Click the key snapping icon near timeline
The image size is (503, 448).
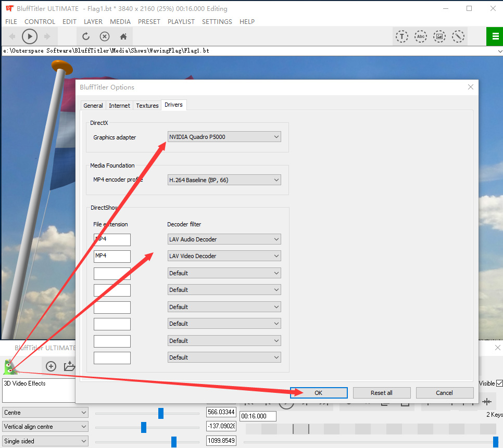click(487, 402)
